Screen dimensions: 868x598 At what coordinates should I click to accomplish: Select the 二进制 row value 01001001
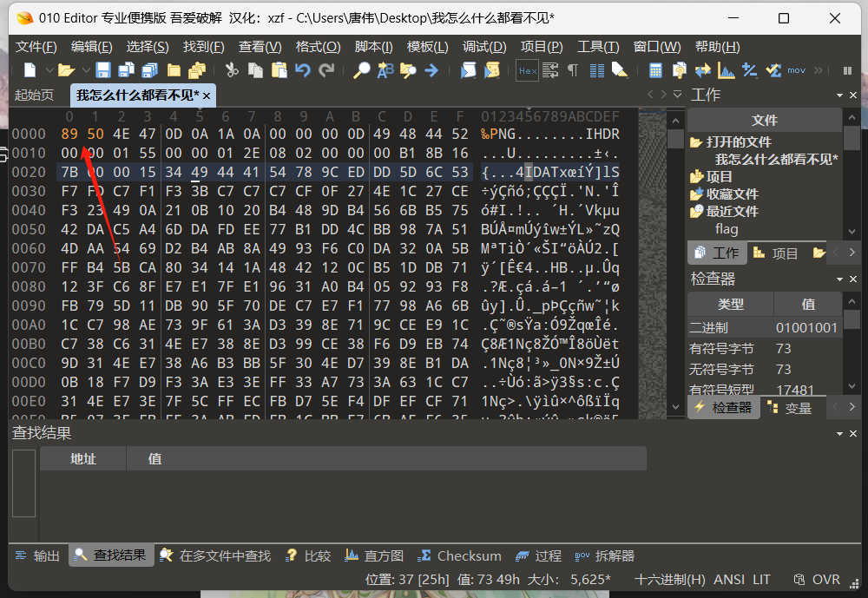[x=806, y=328]
